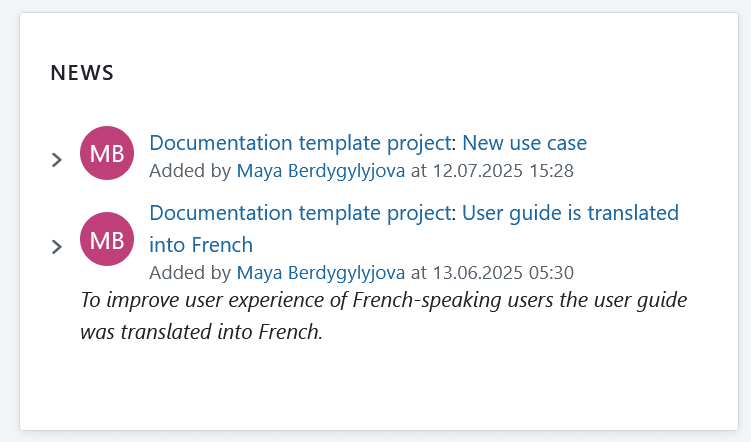Click the wrapped "into French" headline line

pos(200,245)
